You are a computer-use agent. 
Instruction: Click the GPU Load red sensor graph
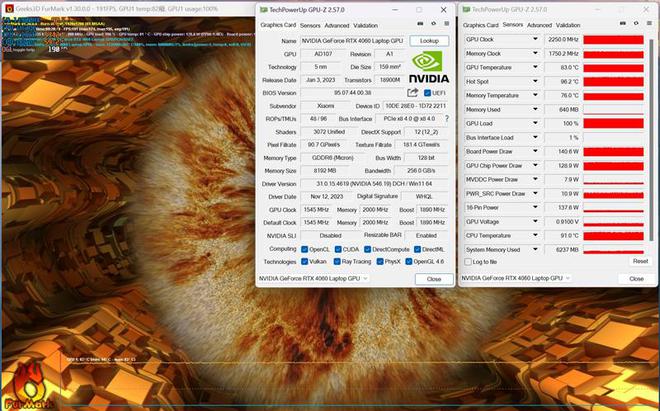click(x=613, y=123)
